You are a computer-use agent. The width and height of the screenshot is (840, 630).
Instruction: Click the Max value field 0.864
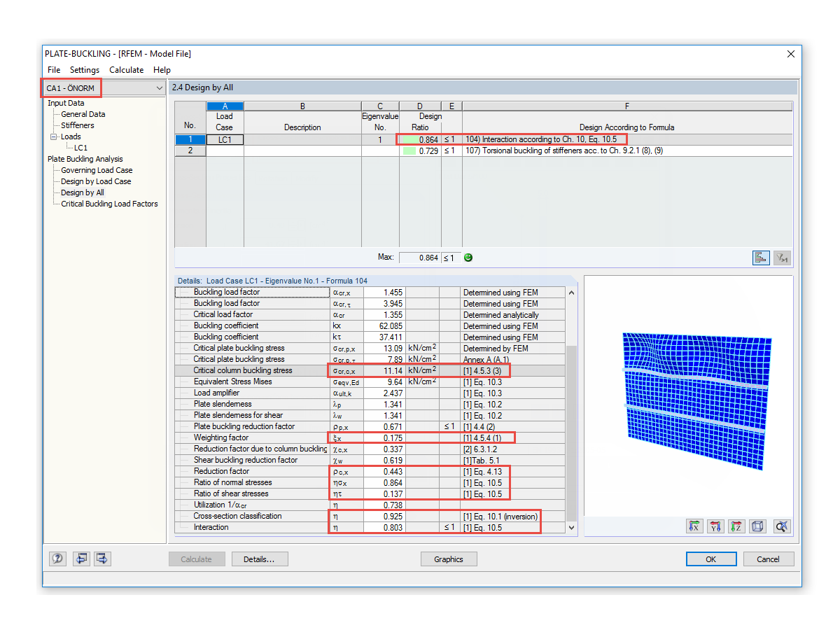click(420, 258)
